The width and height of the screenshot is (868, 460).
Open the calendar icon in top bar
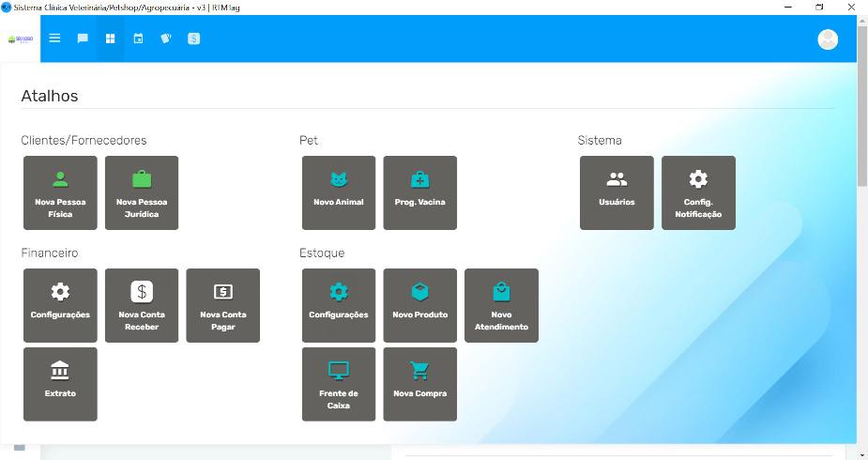point(138,38)
